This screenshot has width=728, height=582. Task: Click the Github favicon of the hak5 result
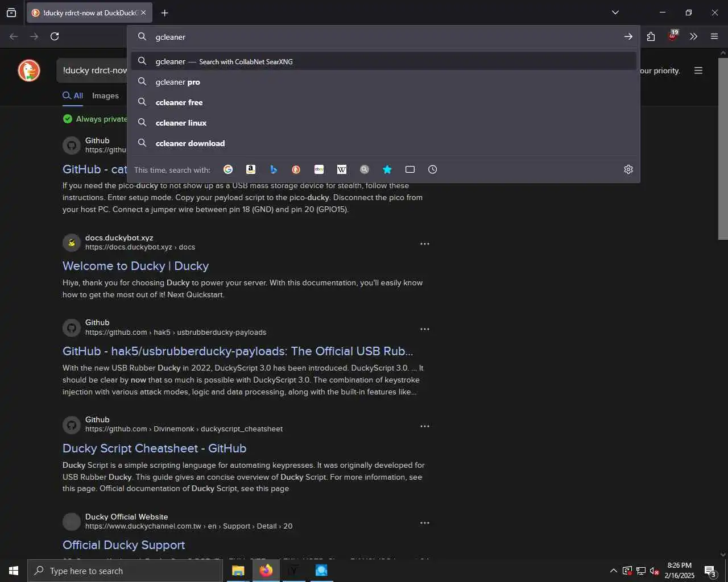tap(72, 328)
